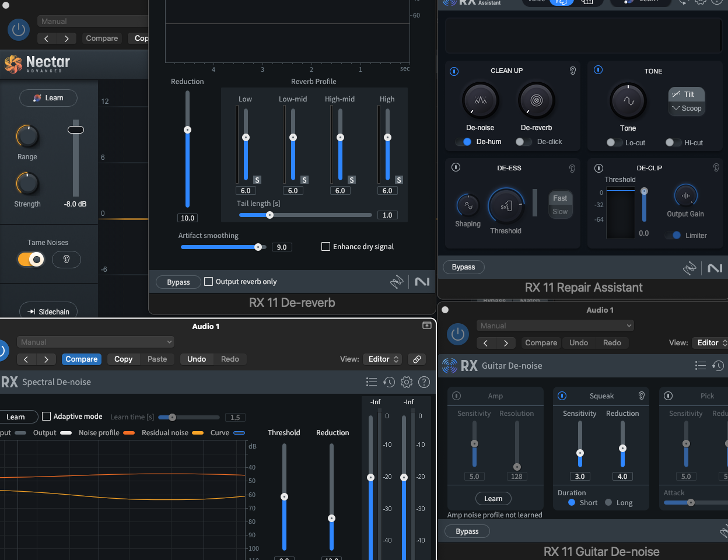Click Learn in Guitar De-noise Amp section
Image resolution: width=728 pixels, height=560 pixels.
coord(494,499)
